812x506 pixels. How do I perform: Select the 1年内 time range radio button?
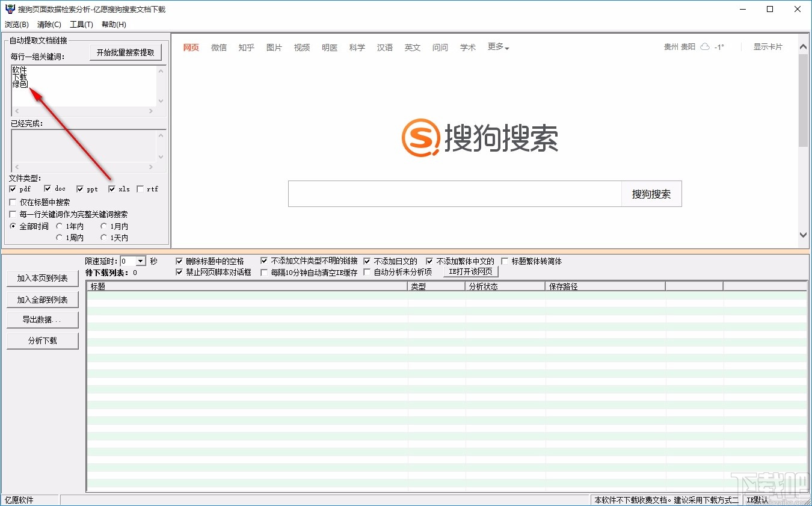point(59,226)
